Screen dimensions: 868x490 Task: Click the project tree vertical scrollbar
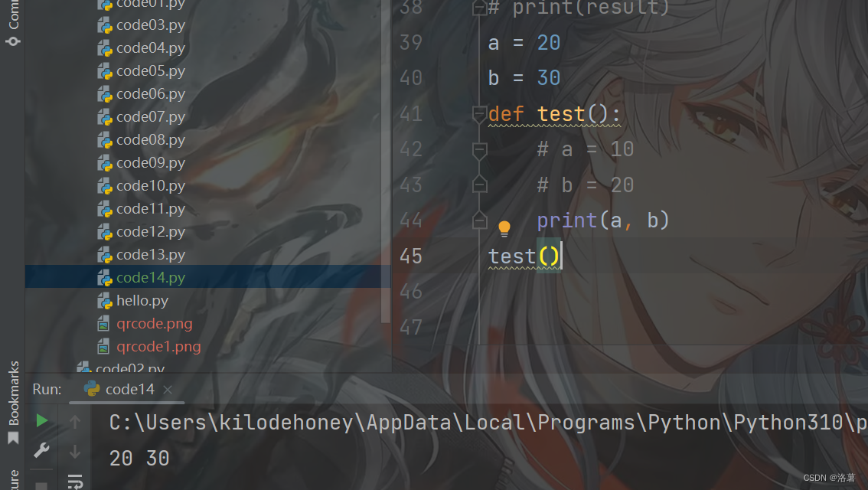click(x=386, y=161)
